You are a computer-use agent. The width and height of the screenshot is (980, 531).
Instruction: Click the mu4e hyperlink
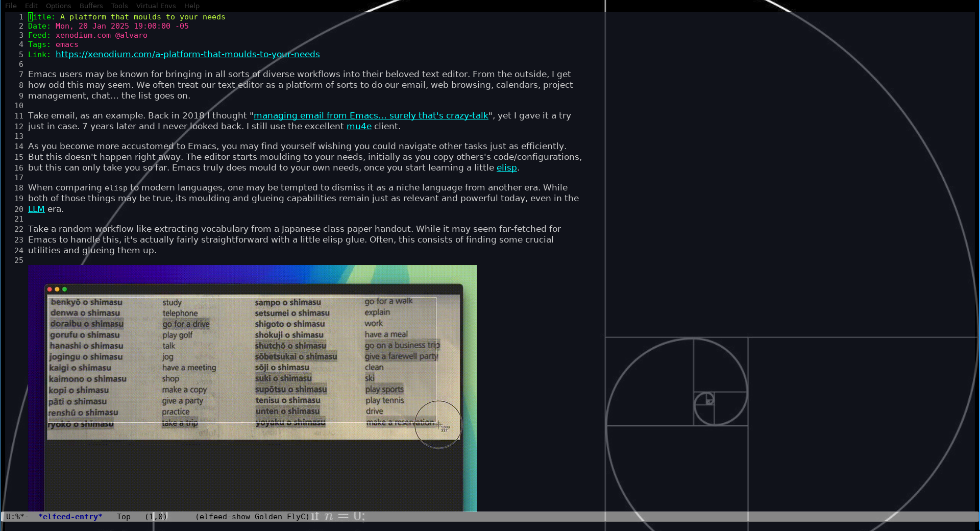tap(359, 126)
